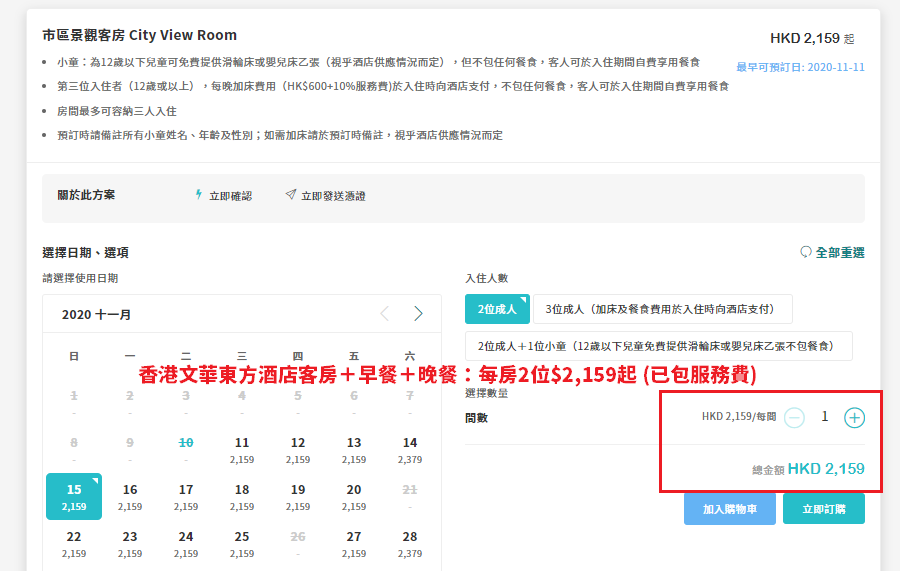Go to previous calendar month

click(x=385, y=313)
